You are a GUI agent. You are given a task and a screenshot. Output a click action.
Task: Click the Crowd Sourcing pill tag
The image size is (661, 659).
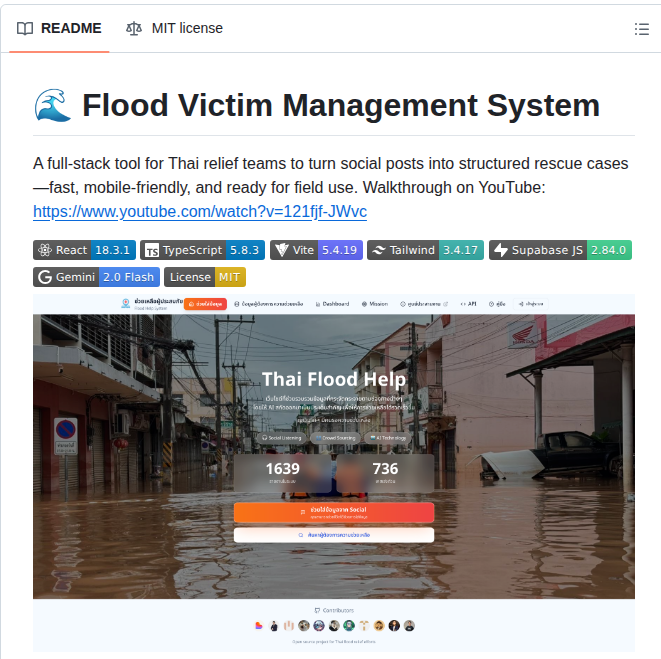336,438
